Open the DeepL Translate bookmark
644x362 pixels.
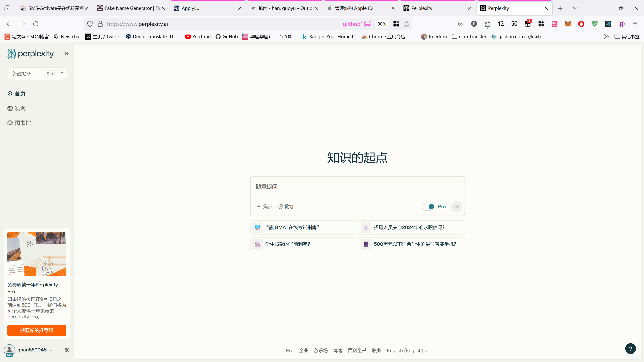tap(152, 37)
